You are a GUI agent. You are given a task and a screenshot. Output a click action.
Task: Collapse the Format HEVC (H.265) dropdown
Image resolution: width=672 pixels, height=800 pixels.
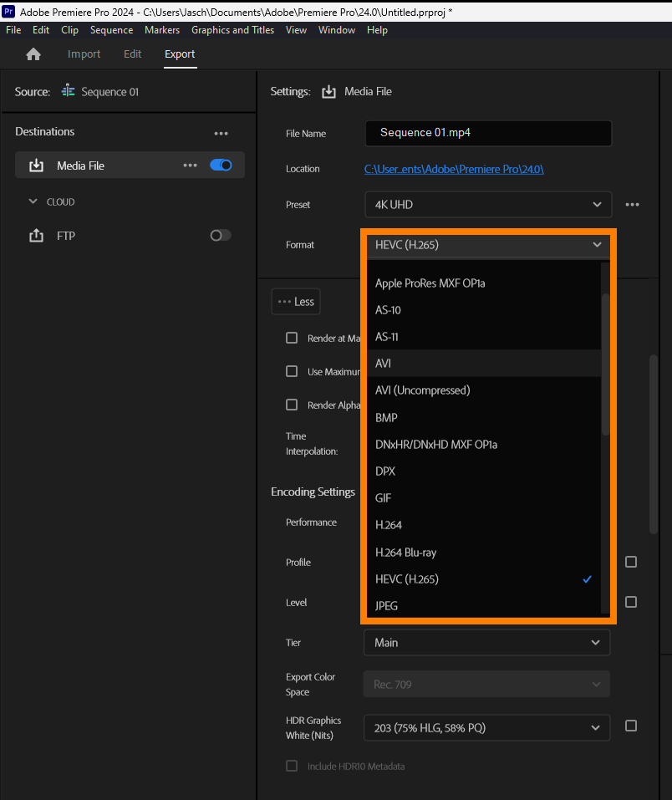tap(488, 245)
